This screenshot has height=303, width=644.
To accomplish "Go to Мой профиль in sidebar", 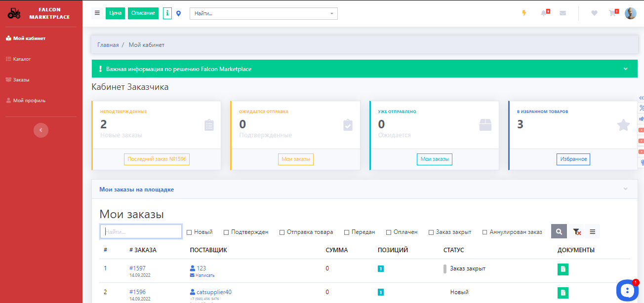I will 29,100.
